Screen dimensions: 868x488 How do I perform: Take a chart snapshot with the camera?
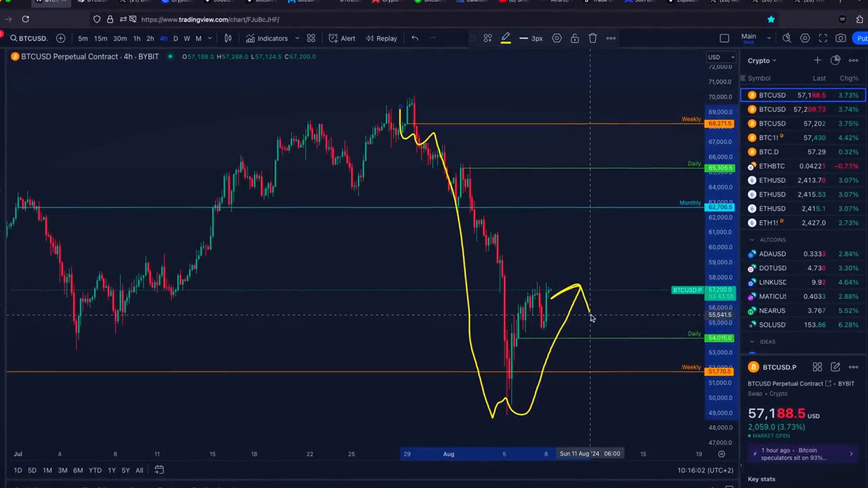point(840,38)
